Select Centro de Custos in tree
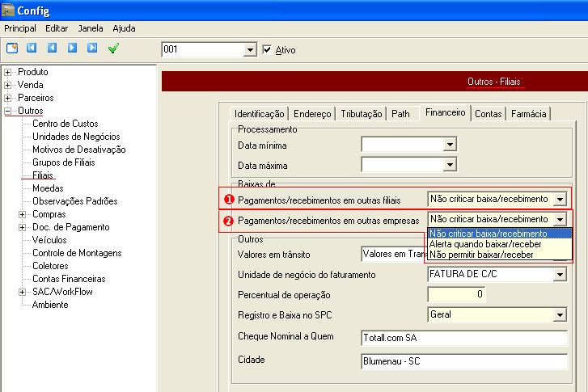588x392 pixels. coord(66,124)
